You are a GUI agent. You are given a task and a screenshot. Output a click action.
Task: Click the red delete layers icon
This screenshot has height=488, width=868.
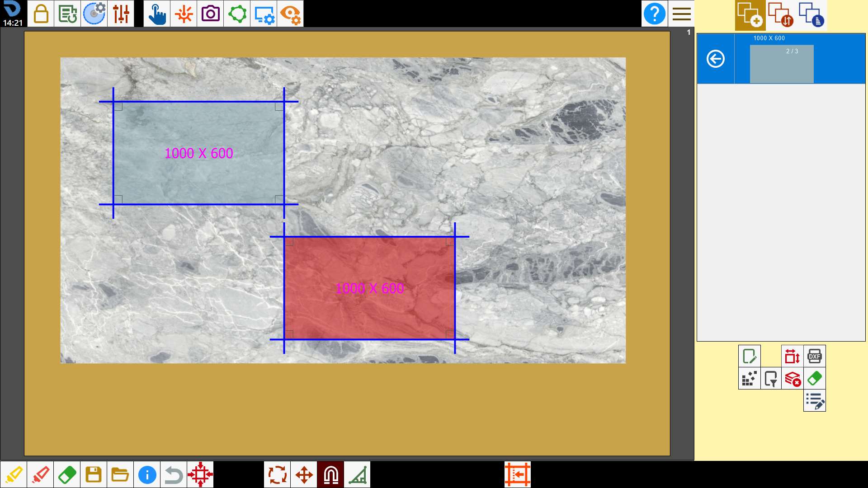click(x=793, y=378)
